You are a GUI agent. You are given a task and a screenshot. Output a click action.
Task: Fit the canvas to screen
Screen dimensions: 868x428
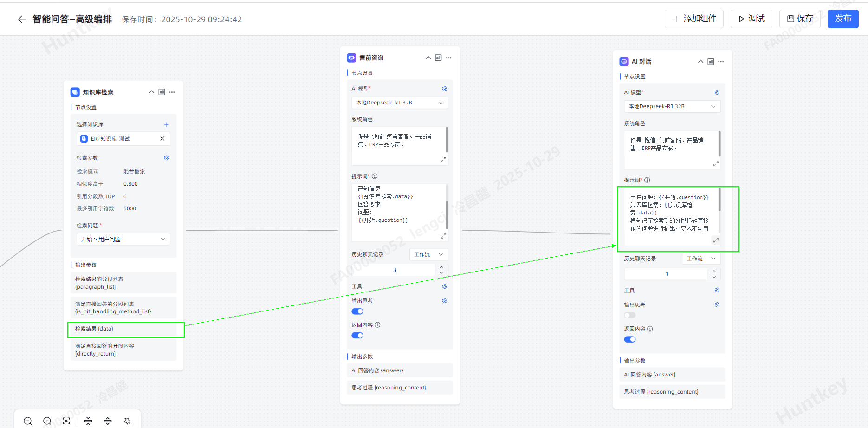click(x=66, y=421)
